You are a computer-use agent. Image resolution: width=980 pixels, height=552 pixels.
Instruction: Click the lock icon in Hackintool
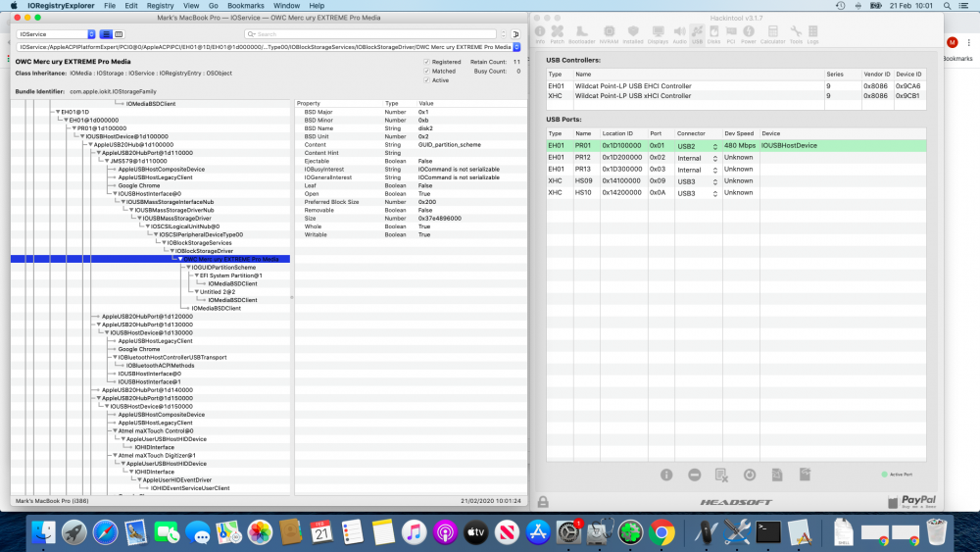(x=543, y=501)
